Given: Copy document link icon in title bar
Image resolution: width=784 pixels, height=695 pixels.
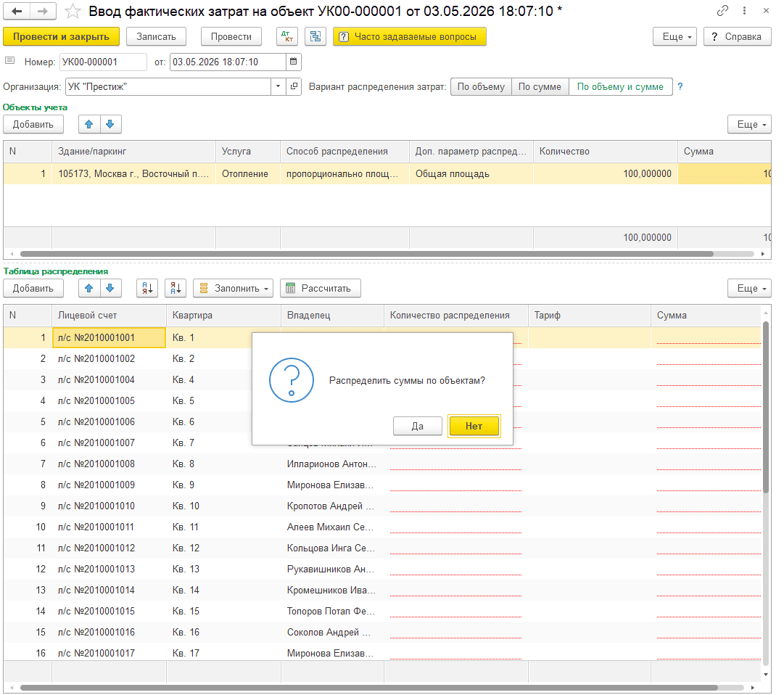Looking at the screenshot, I should pos(722,10).
